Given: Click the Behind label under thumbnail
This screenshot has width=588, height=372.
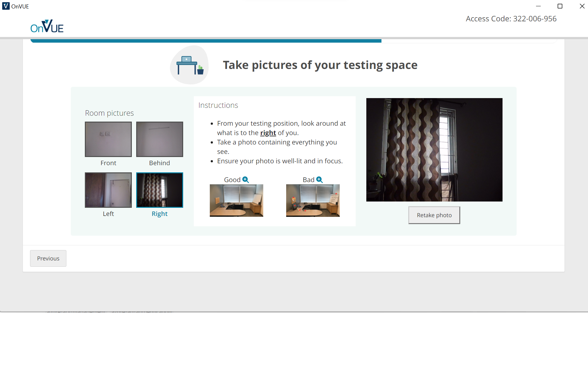Looking at the screenshot, I should [x=160, y=163].
